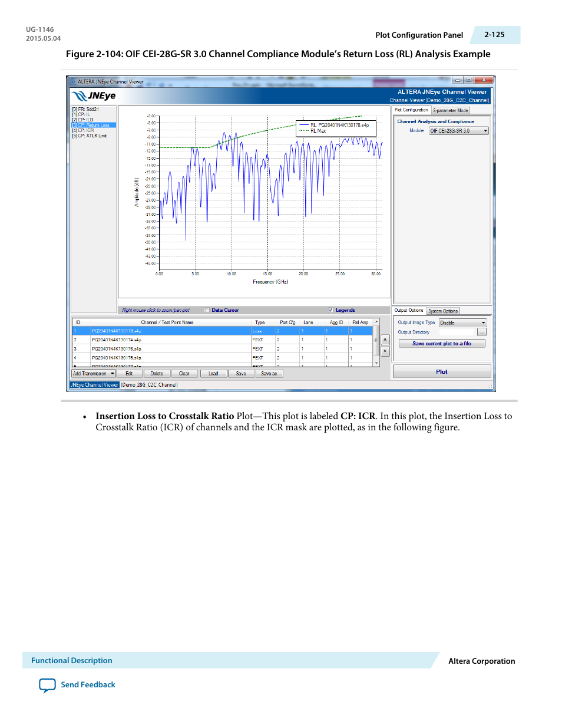562x728 pixels.
Task: Select channel row PQ20401N4K130175.s4p
Action: coord(223,358)
